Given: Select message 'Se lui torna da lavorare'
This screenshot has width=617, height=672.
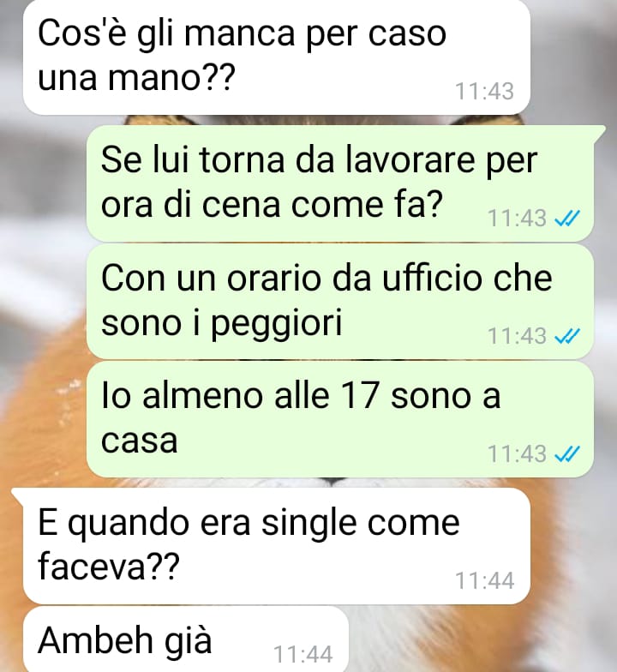Looking at the screenshot, I should tap(340, 183).
